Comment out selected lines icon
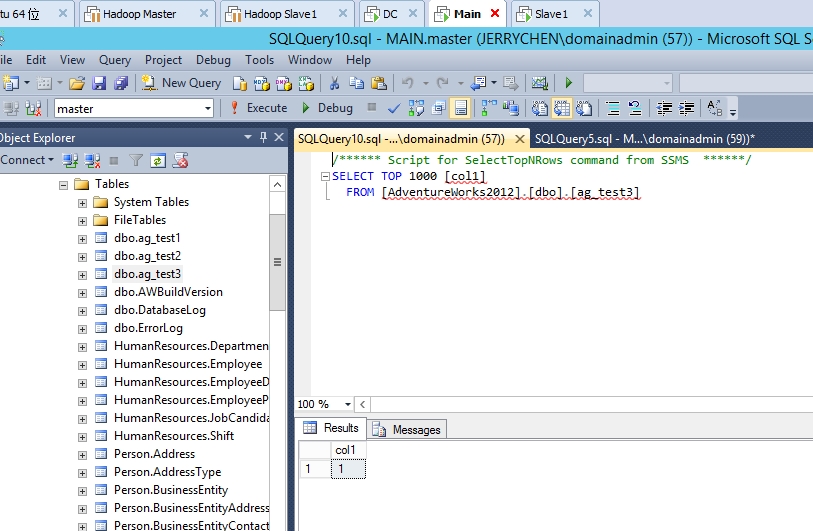This screenshot has height=531, width=813. coord(613,108)
